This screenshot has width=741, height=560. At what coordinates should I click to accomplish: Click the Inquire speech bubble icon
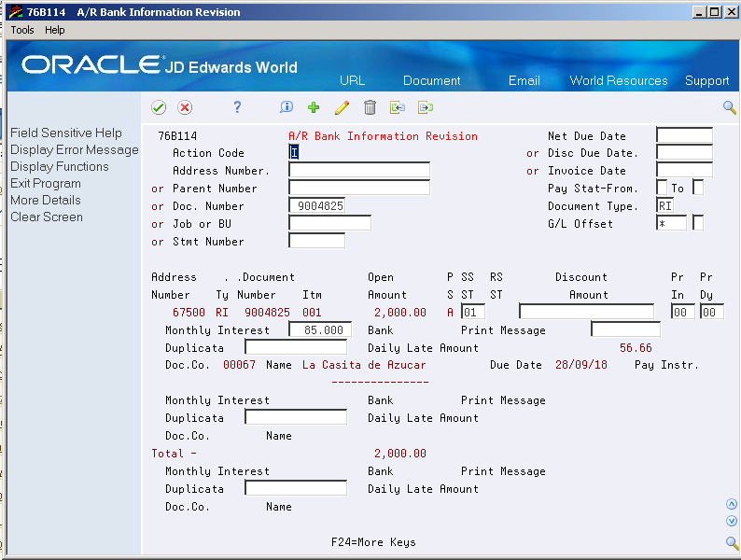(287, 107)
